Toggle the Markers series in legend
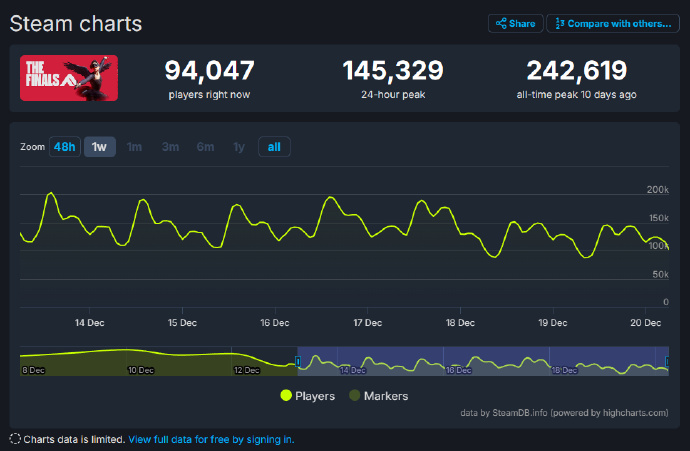 pyautogui.click(x=384, y=396)
